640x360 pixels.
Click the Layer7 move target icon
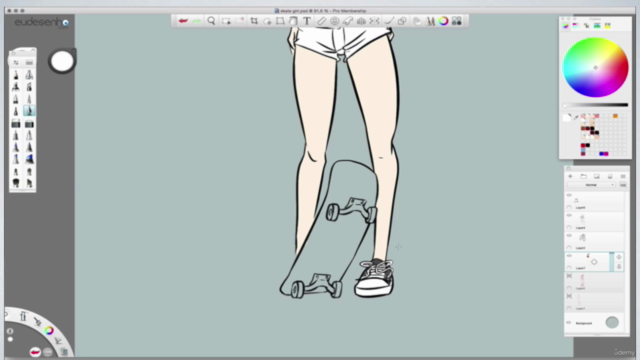pyautogui.click(x=619, y=257)
